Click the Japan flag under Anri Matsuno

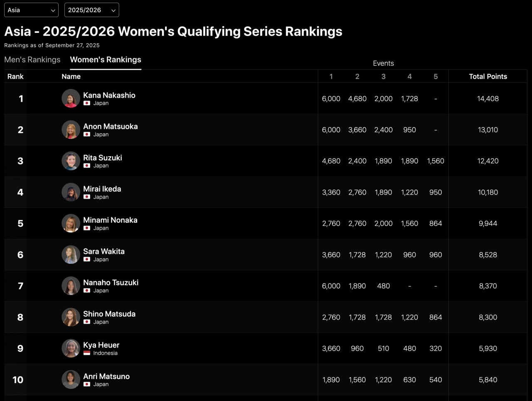[87, 384]
